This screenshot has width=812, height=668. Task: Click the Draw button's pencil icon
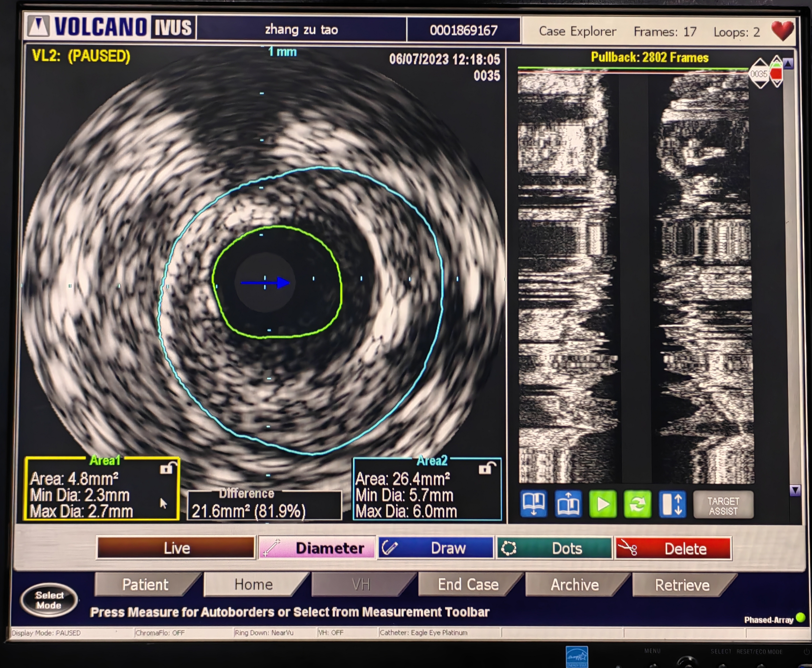point(390,548)
